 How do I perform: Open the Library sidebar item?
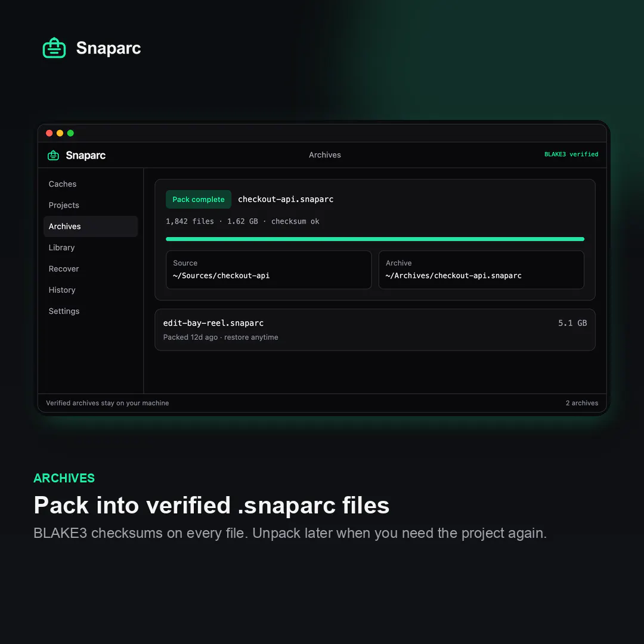(x=91, y=247)
